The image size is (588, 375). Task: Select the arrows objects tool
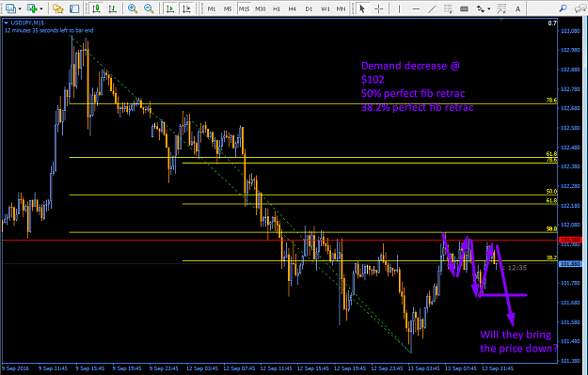click(x=481, y=8)
